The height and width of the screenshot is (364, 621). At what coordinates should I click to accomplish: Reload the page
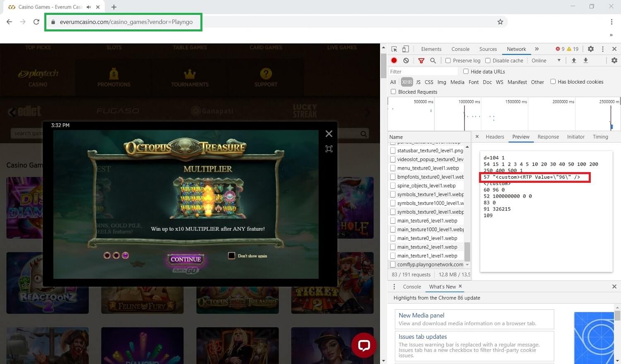tap(36, 22)
